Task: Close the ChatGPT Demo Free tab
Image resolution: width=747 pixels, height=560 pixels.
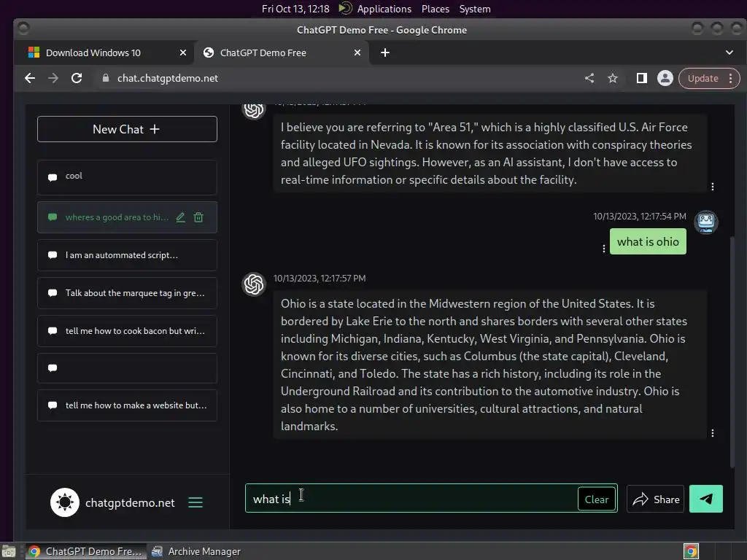Action: (357, 52)
